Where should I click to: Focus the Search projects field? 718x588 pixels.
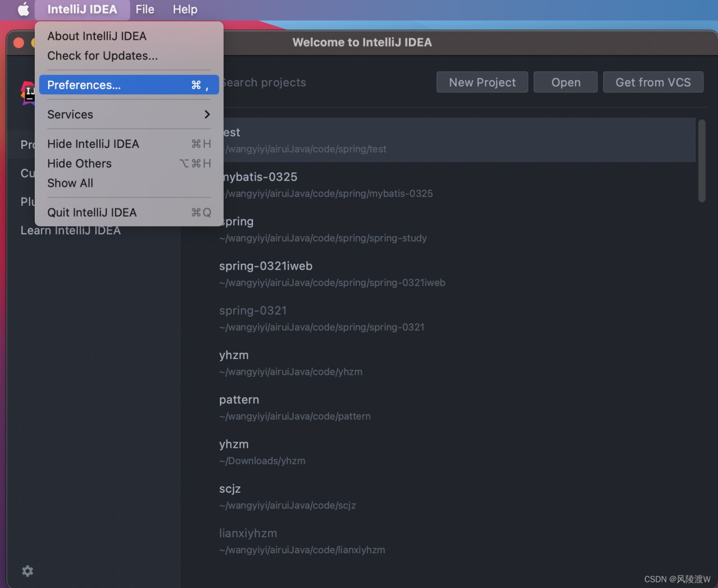(325, 82)
